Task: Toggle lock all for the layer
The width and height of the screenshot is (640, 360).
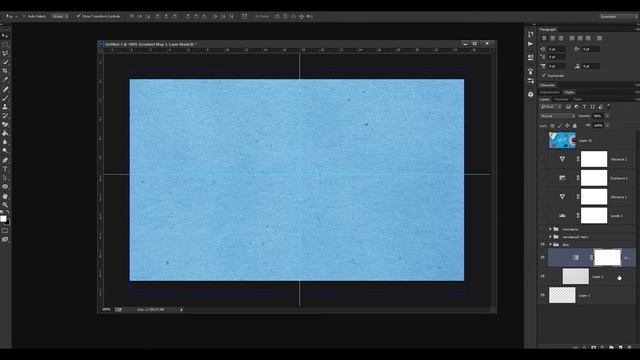Action: [575, 126]
